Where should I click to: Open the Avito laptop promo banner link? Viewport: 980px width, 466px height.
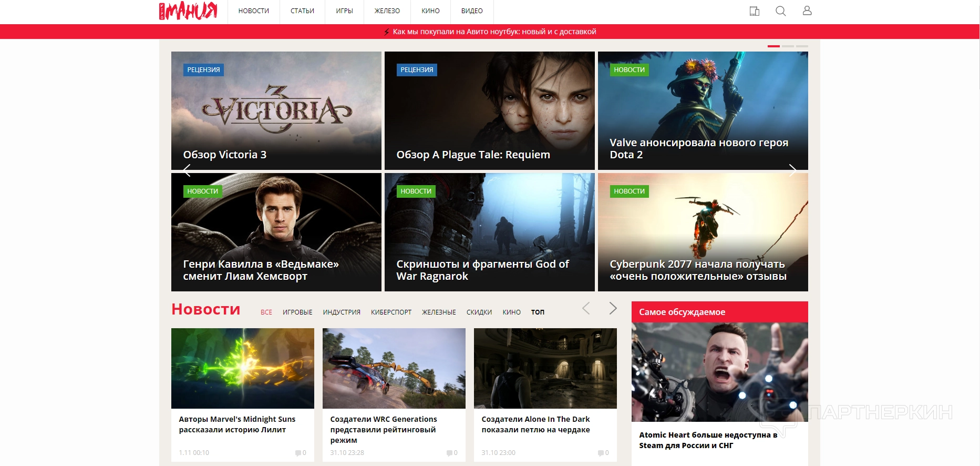(x=494, y=32)
